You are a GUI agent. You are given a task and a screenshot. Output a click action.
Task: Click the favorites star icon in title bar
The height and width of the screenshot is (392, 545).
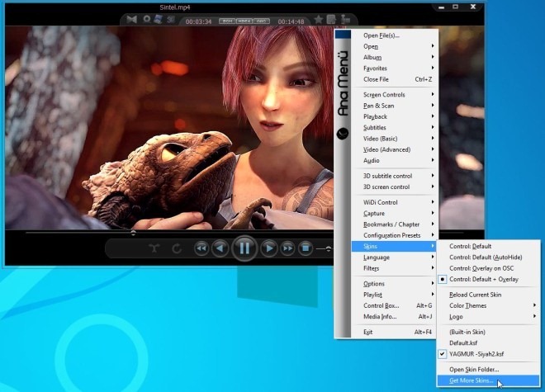click(318, 19)
